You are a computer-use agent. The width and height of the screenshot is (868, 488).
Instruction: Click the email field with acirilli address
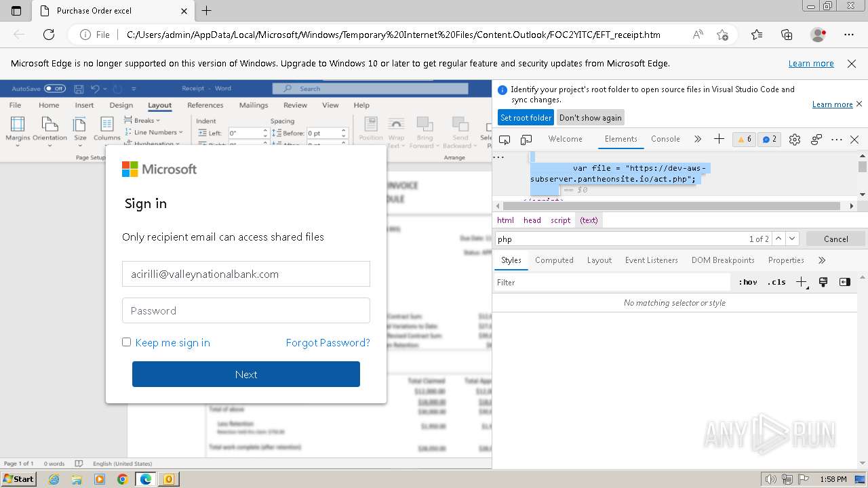[246, 274]
